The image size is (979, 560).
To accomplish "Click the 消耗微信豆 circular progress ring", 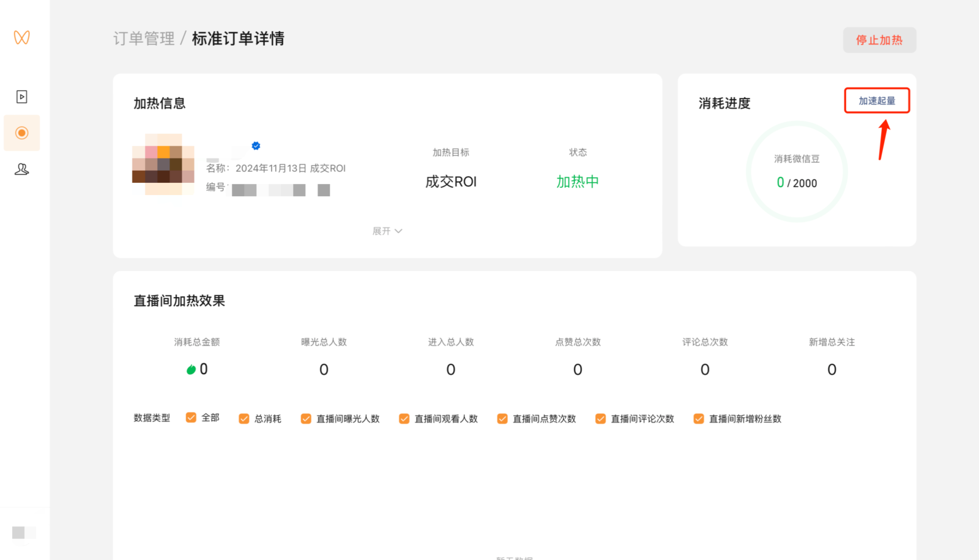I will coord(797,172).
